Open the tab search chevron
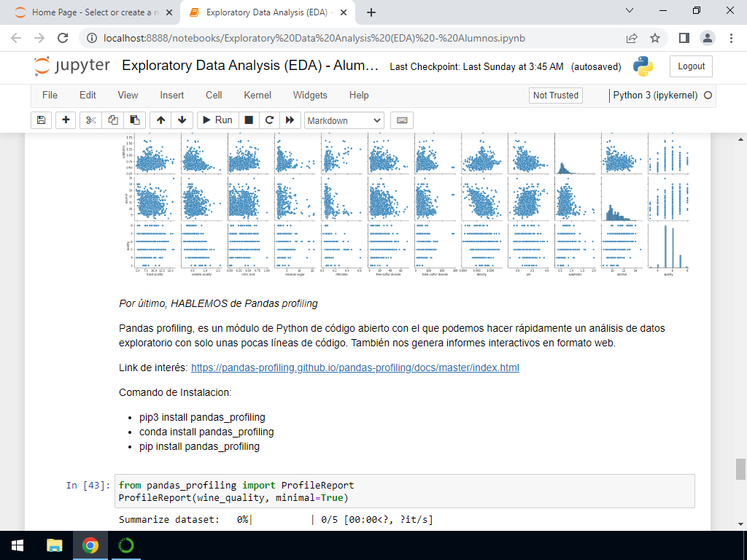The width and height of the screenshot is (747, 560). tap(630, 10)
